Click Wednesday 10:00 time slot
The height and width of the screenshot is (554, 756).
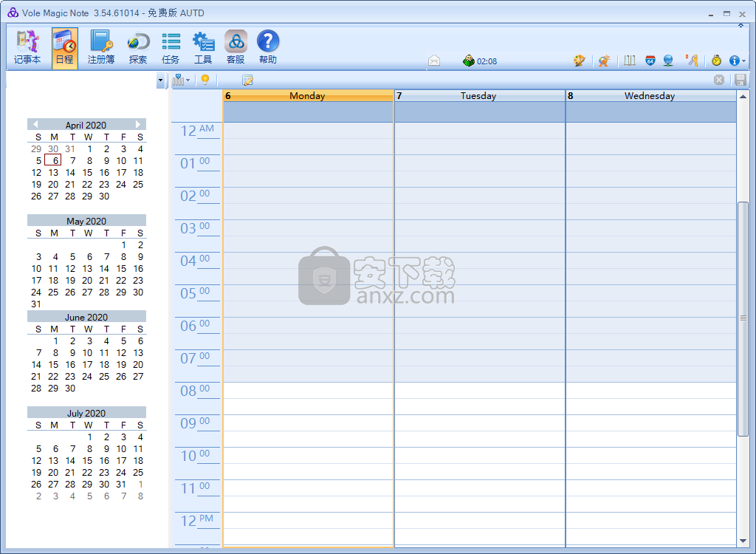[x=651, y=455]
